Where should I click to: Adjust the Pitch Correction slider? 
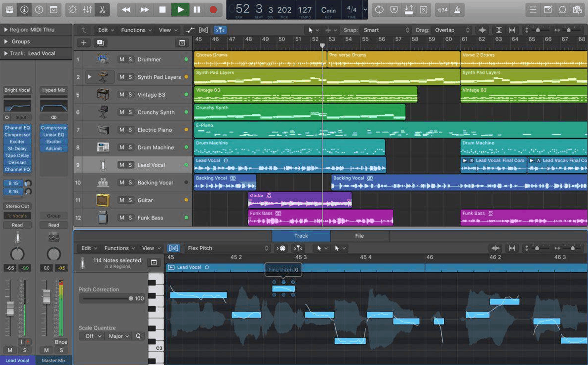118,298
